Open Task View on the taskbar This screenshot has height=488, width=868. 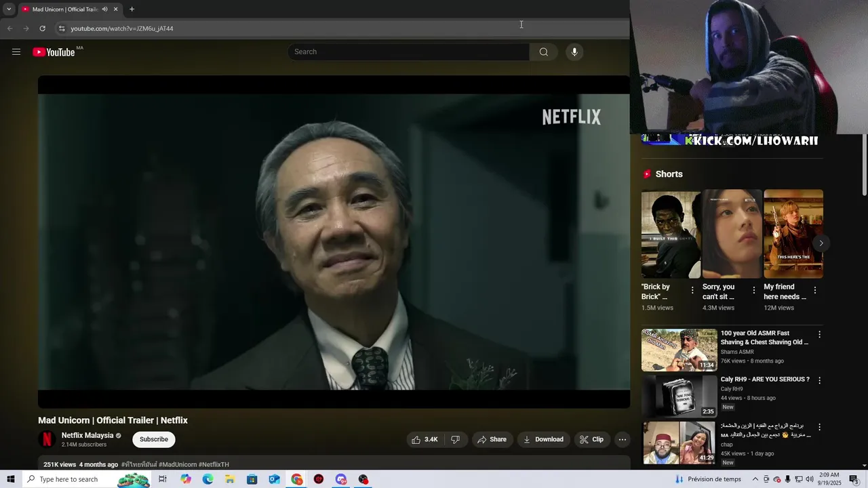click(x=163, y=479)
